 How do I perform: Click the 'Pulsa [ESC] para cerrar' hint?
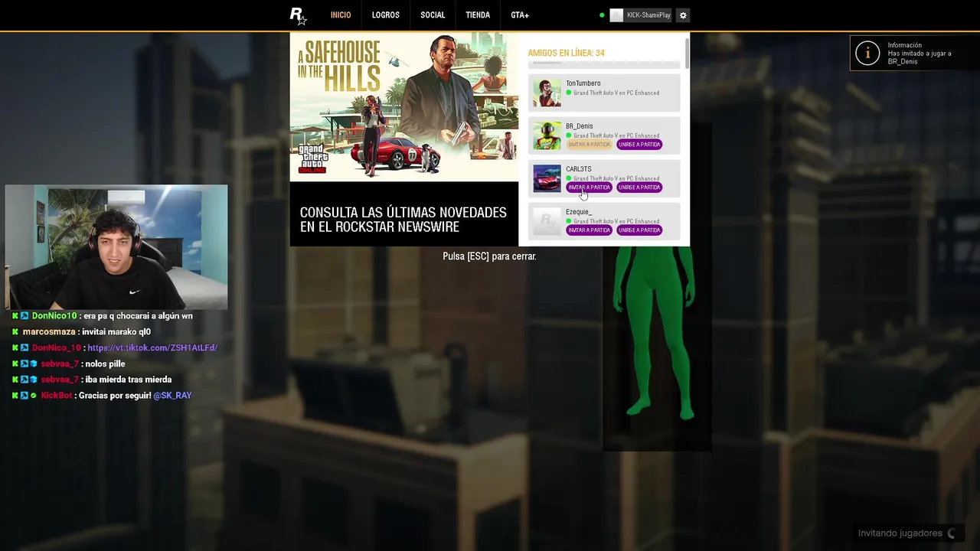(x=489, y=256)
